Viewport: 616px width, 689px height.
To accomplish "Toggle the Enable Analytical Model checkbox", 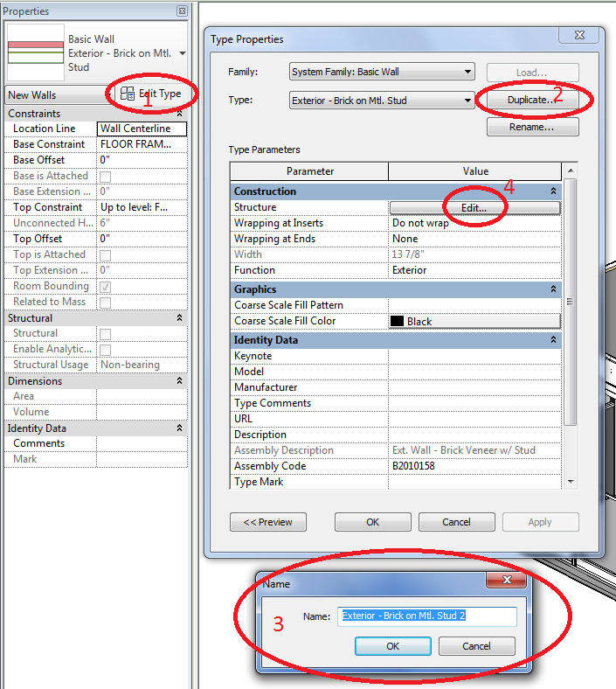I will coord(106,350).
